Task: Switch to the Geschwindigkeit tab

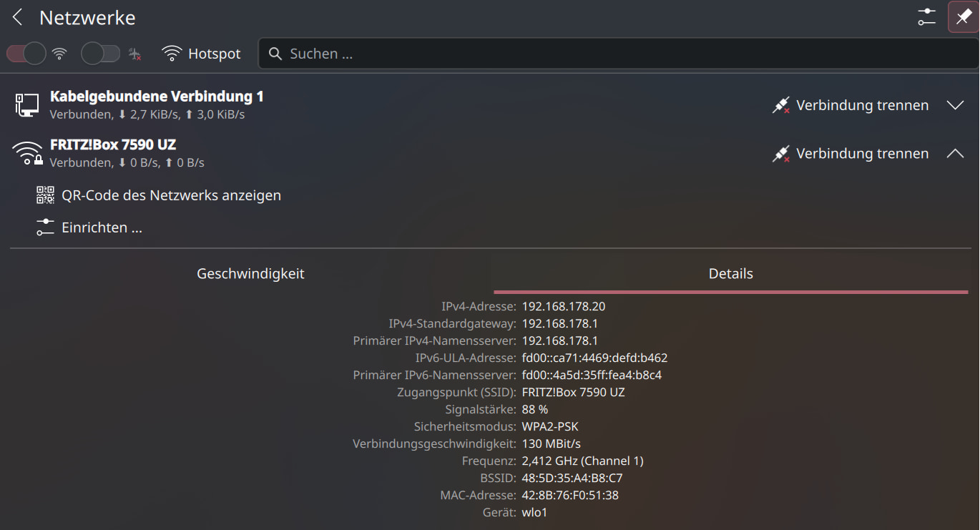Action: point(250,274)
